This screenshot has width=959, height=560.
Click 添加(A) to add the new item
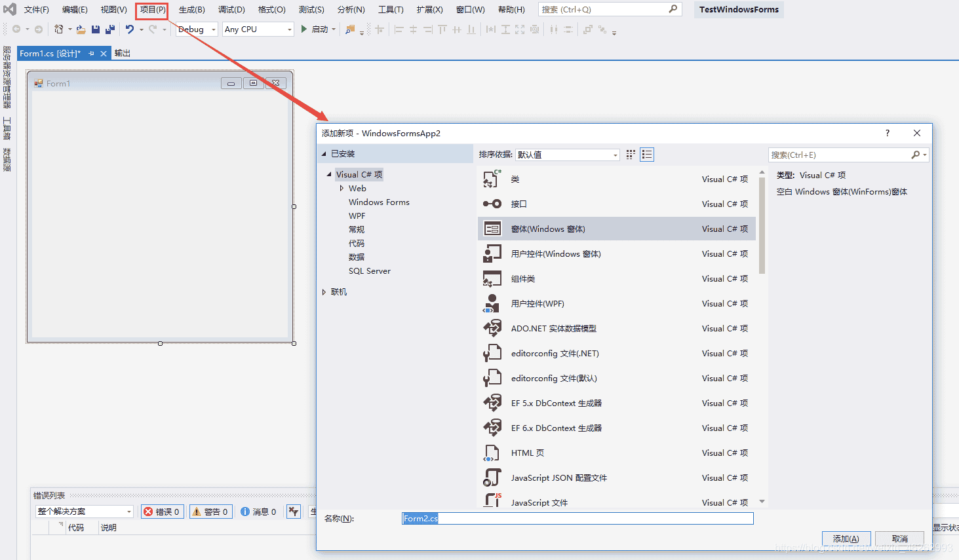tap(846, 538)
